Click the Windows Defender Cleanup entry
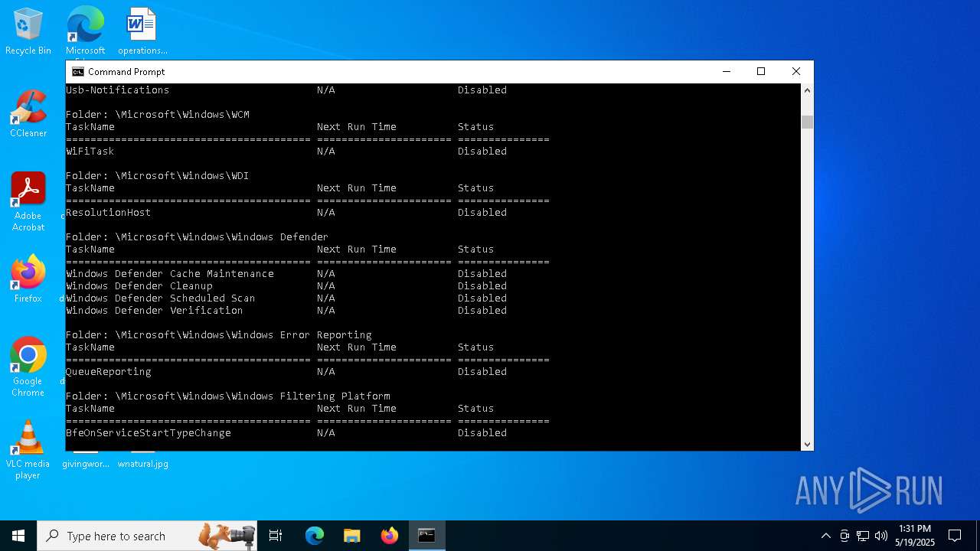This screenshot has width=980, height=551. click(x=139, y=286)
